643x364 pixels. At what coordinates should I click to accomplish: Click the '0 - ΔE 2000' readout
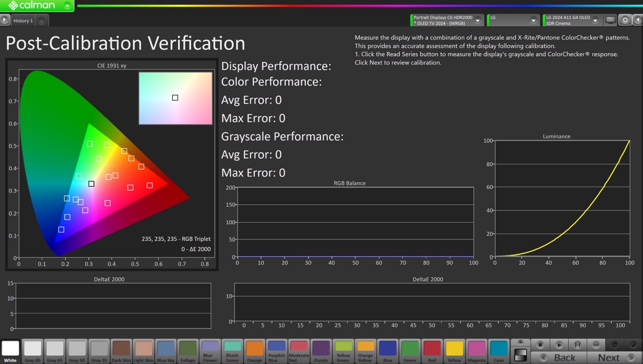coord(196,249)
